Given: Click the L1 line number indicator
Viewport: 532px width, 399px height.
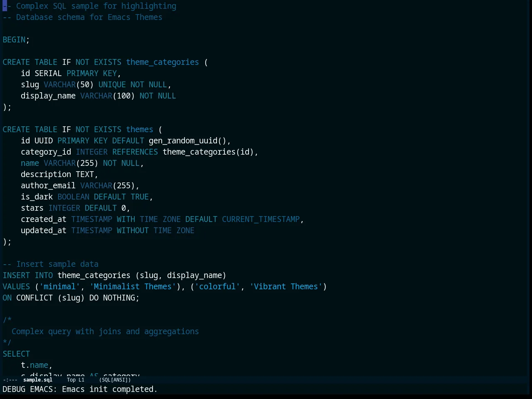Looking at the screenshot, I should point(81,380).
